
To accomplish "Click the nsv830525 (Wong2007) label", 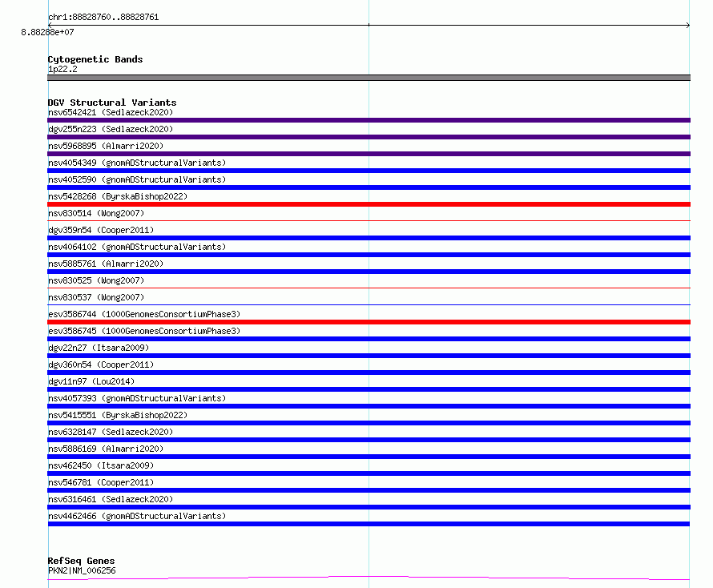I will pyautogui.click(x=96, y=280).
